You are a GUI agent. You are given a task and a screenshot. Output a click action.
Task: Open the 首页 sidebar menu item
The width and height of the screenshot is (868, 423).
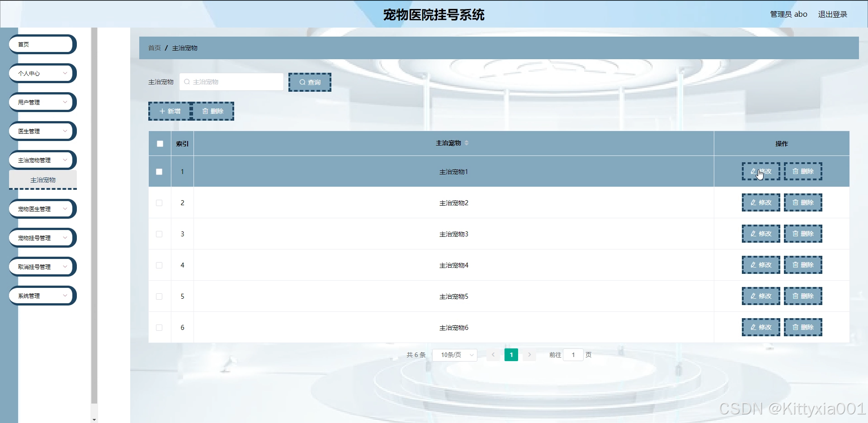click(42, 44)
